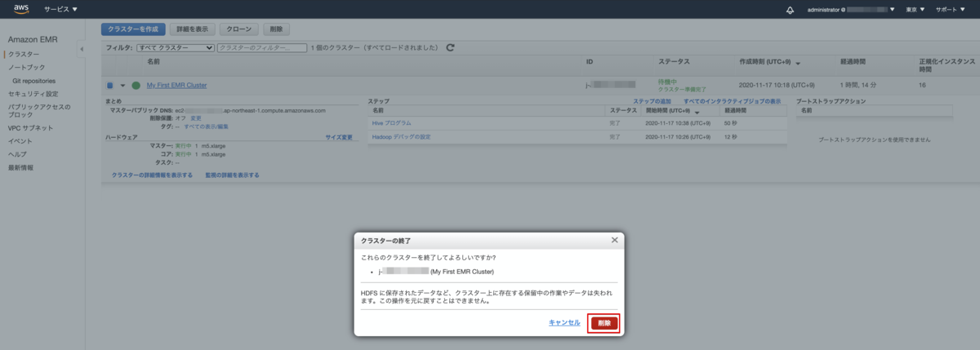Viewport: 980px width, 350px height.
Task: Sort by 作成時刻 (UTC+9) column arrow
Action: click(x=797, y=63)
